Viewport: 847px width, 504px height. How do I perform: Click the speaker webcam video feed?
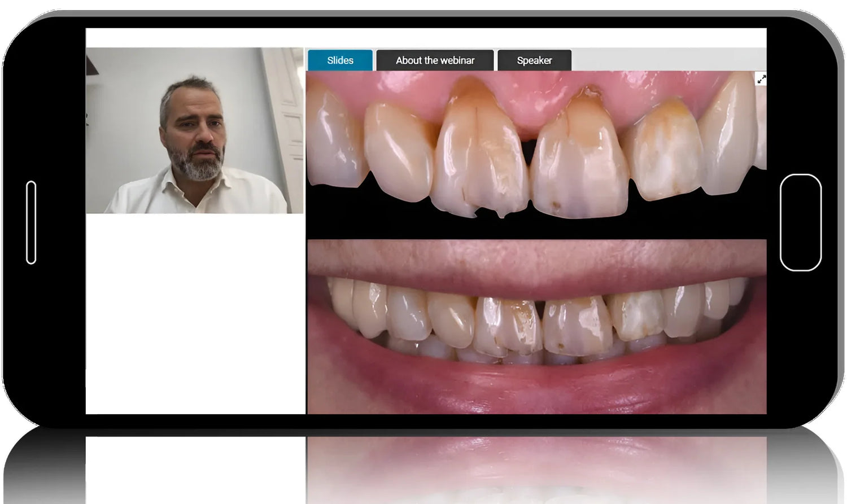click(x=194, y=130)
